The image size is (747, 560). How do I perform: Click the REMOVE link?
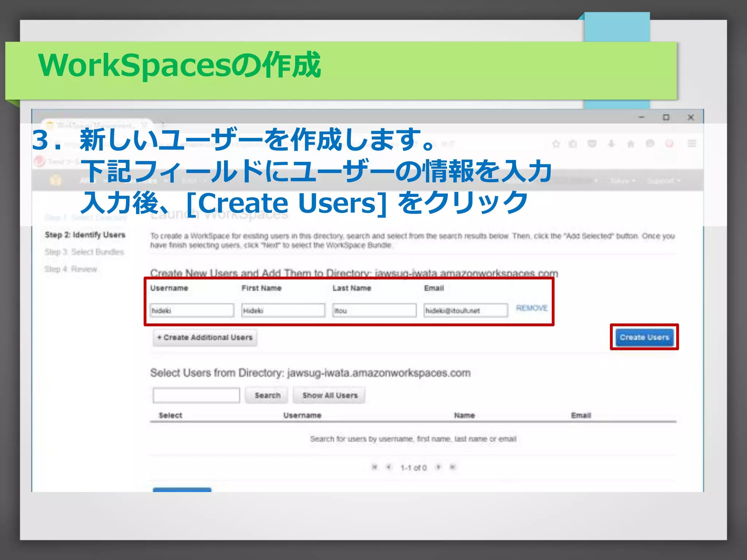click(x=532, y=308)
